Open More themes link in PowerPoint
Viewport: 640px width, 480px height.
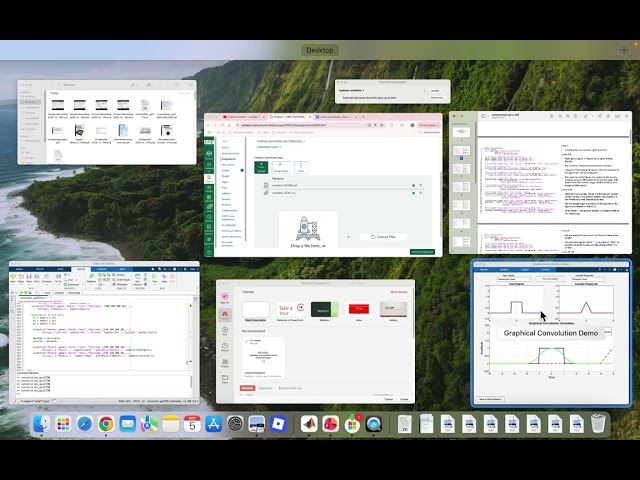click(x=399, y=292)
